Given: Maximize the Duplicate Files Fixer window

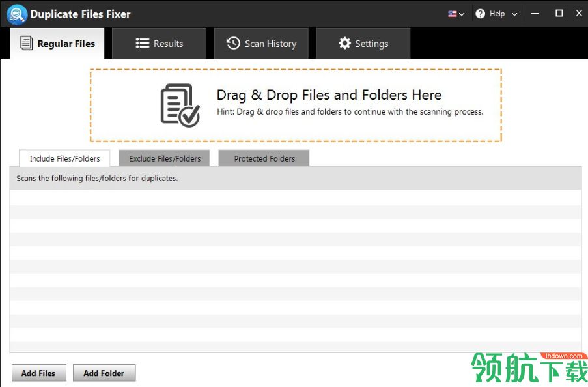Looking at the screenshot, I should pos(559,14).
